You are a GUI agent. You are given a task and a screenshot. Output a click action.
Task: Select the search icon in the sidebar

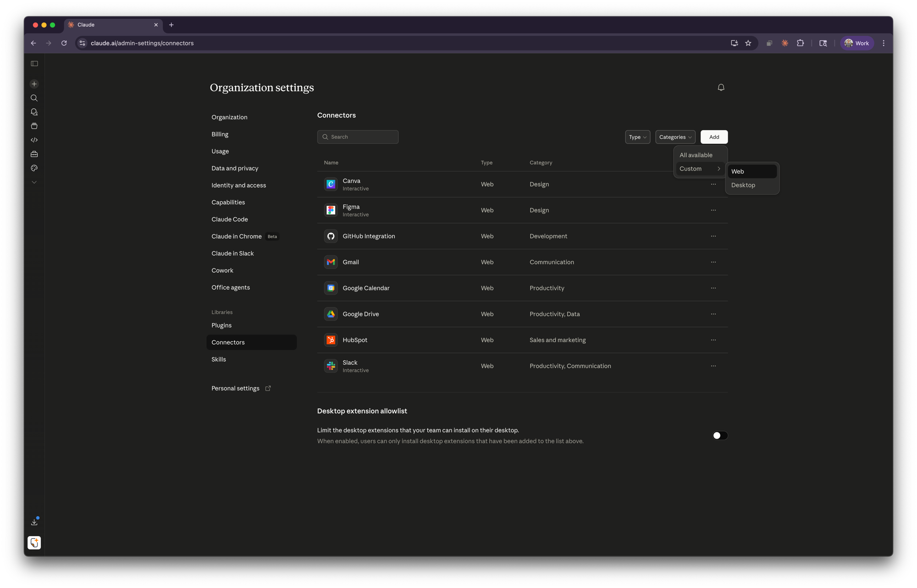pyautogui.click(x=34, y=98)
